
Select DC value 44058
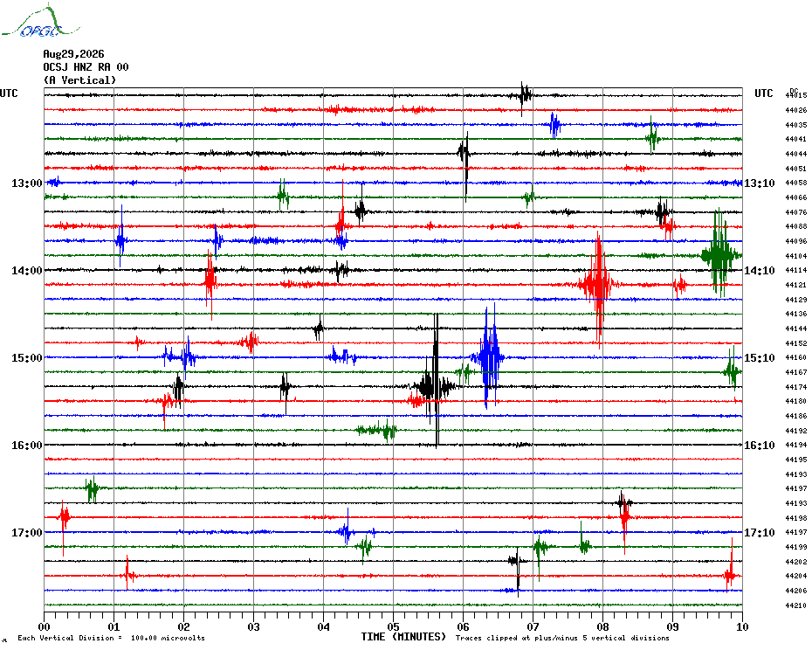point(796,183)
